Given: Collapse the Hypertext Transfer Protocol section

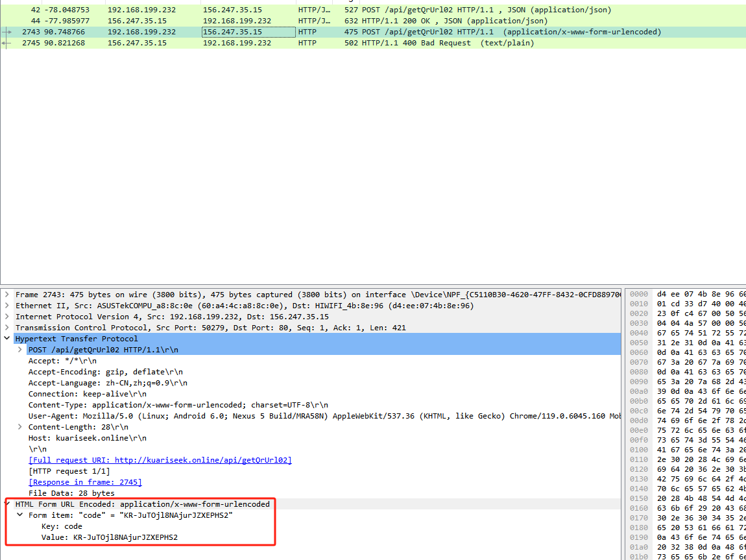Looking at the screenshot, I should (x=7, y=339).
